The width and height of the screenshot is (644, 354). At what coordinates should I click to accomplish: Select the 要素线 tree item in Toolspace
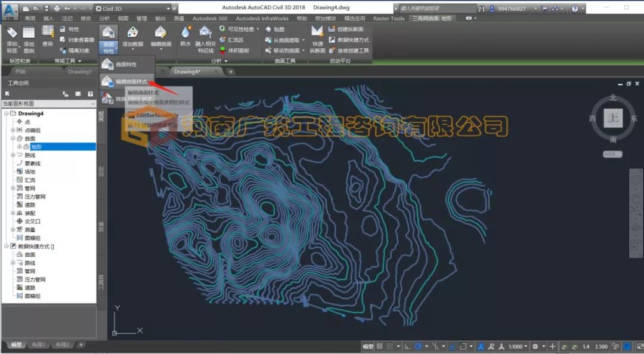point(32,163)
